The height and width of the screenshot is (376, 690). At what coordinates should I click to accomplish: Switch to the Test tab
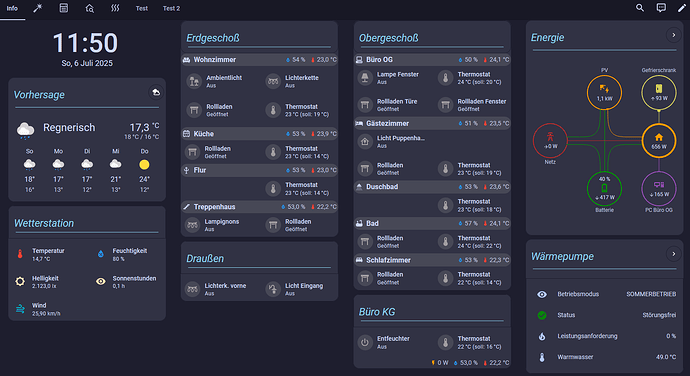[x=142, y=8]
